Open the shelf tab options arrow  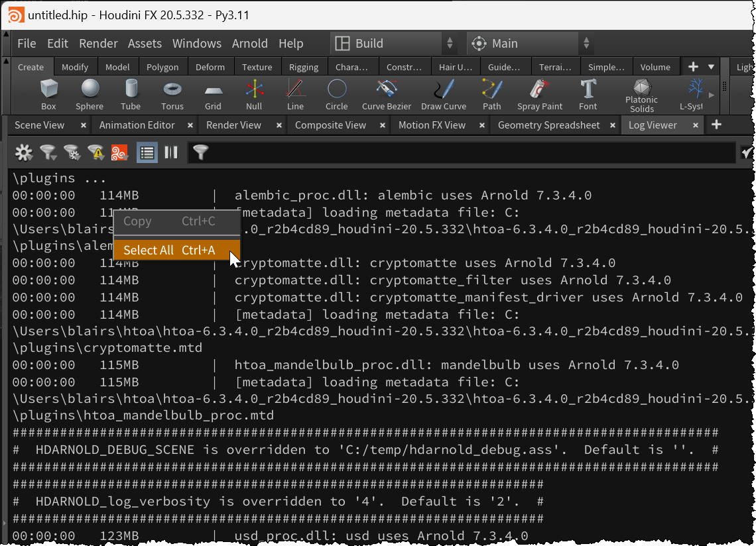click(x=711, y=67)
